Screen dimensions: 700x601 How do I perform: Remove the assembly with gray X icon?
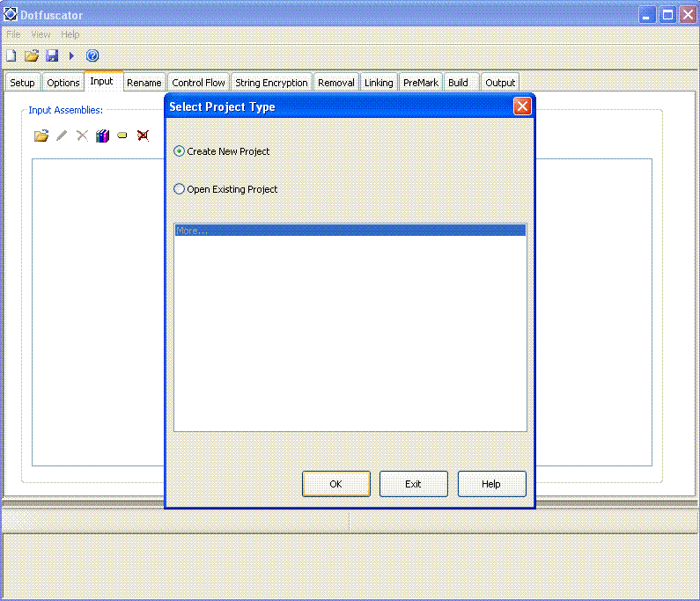coord(82,136)
